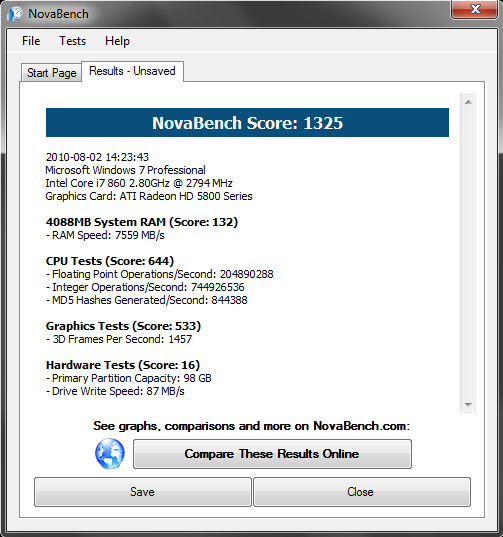Click Graphics Tests (Score: 533) heading
503x537 pixels.
pos(123,326)
